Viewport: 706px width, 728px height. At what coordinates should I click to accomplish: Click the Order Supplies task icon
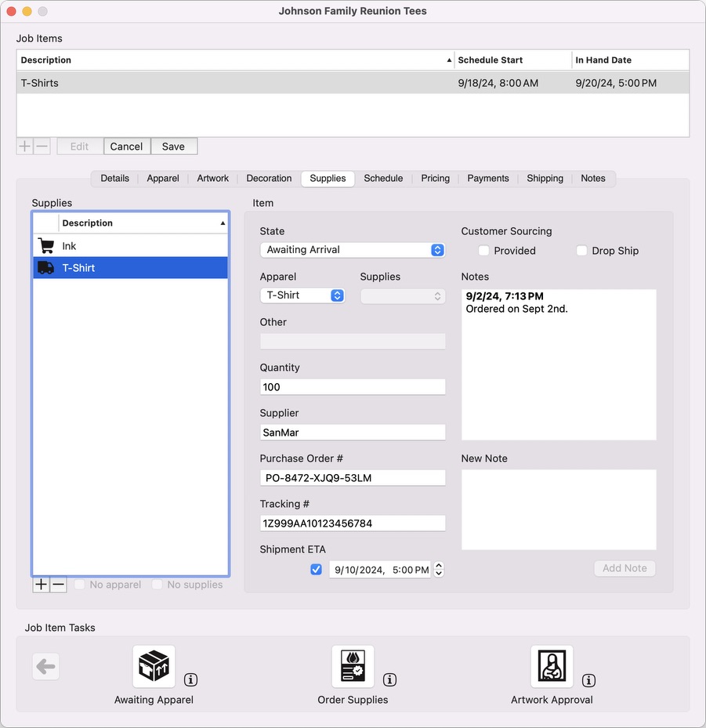(x=353, y=667)
